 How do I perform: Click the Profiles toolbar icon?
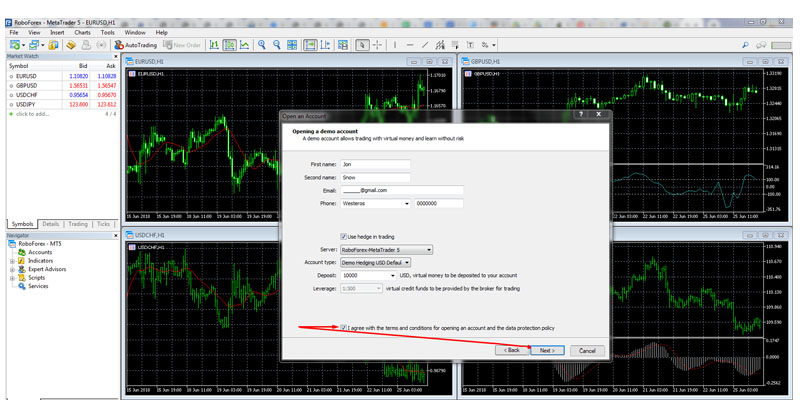(34, 45)
